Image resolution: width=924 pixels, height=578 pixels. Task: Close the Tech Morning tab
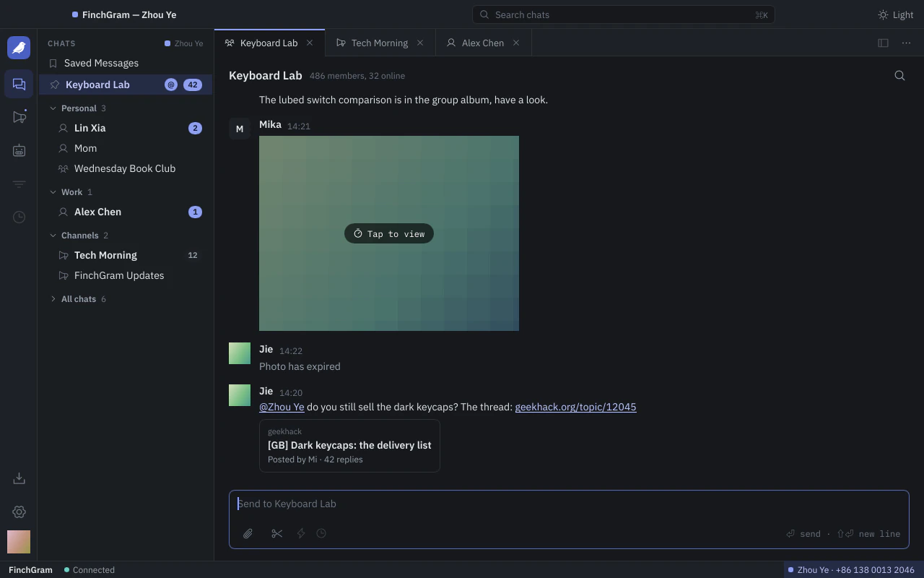pyautogui.click(x=420, y=43)
